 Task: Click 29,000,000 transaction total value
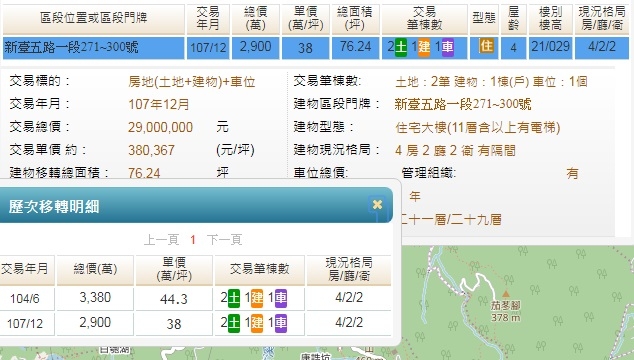tap(160, 127)
